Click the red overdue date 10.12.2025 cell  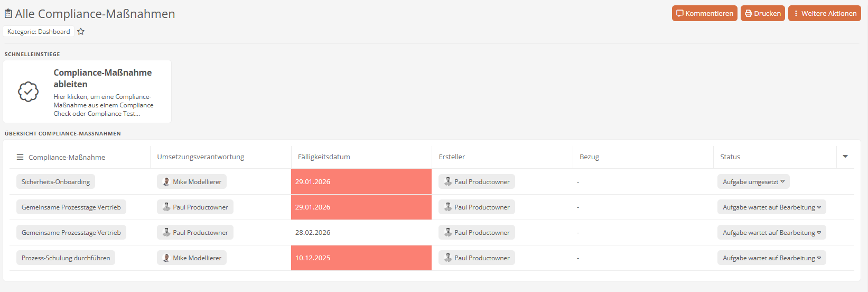pyautogui.click(x=361, y=258)
